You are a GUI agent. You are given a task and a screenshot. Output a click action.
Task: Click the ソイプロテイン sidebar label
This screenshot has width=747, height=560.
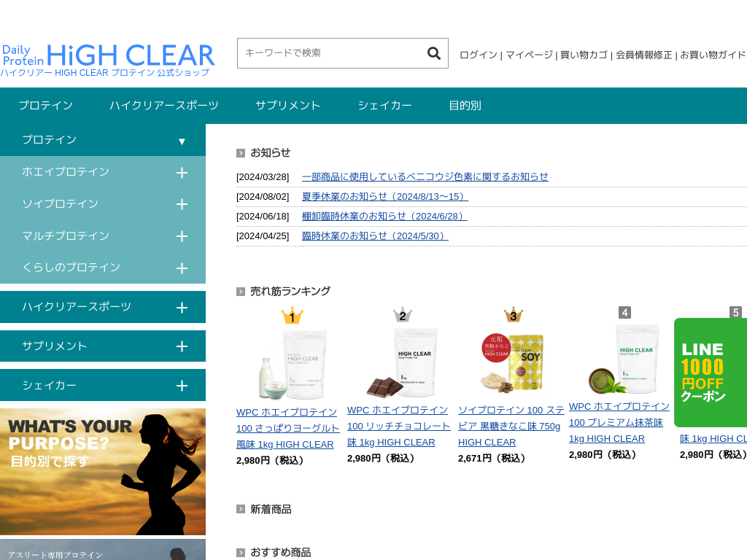tap(60, 204)
